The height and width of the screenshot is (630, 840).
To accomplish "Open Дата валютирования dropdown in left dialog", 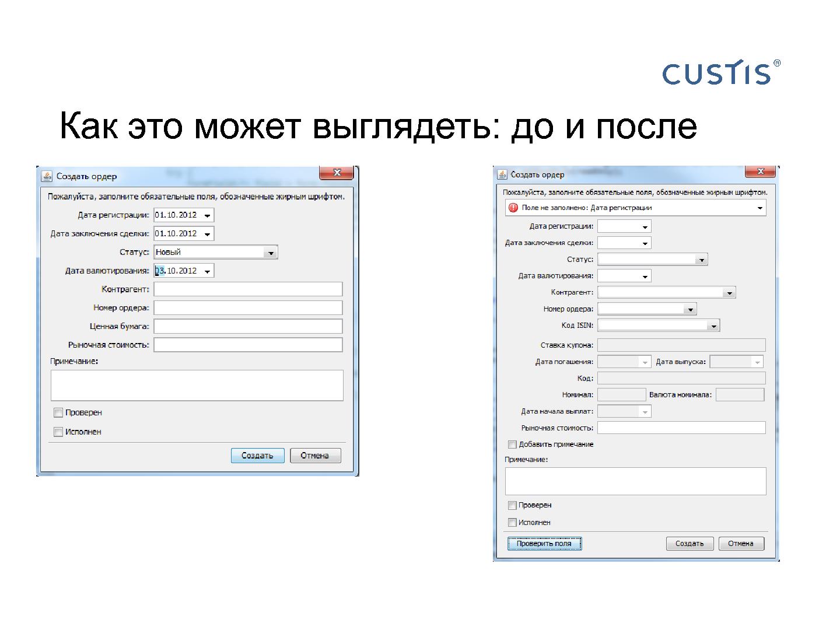I will (207, 271).
